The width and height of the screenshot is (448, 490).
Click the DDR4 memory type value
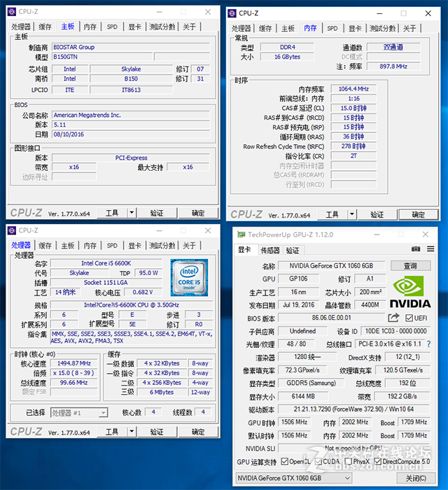(287, 47)
